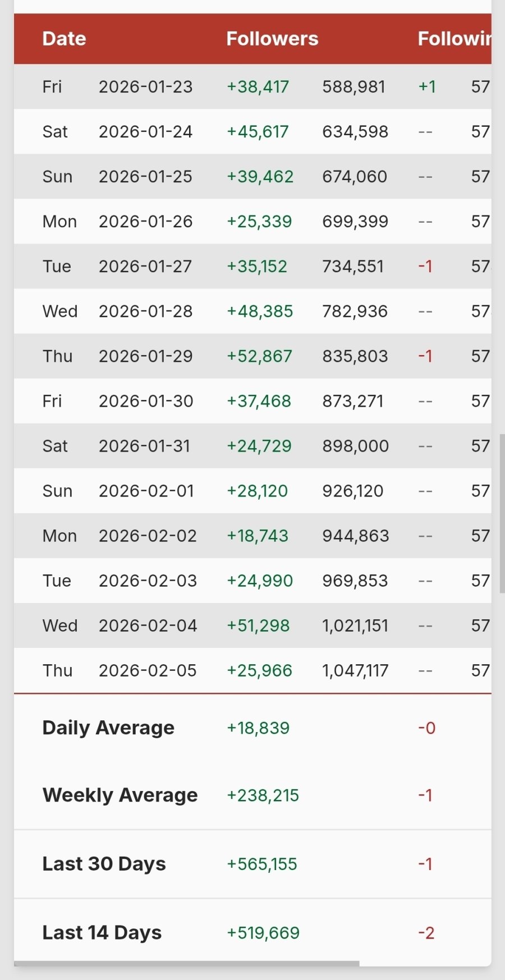The image size is (505, 980).
Task: Click the 2026-01-26 Monday row date
Action: [145, 222]
